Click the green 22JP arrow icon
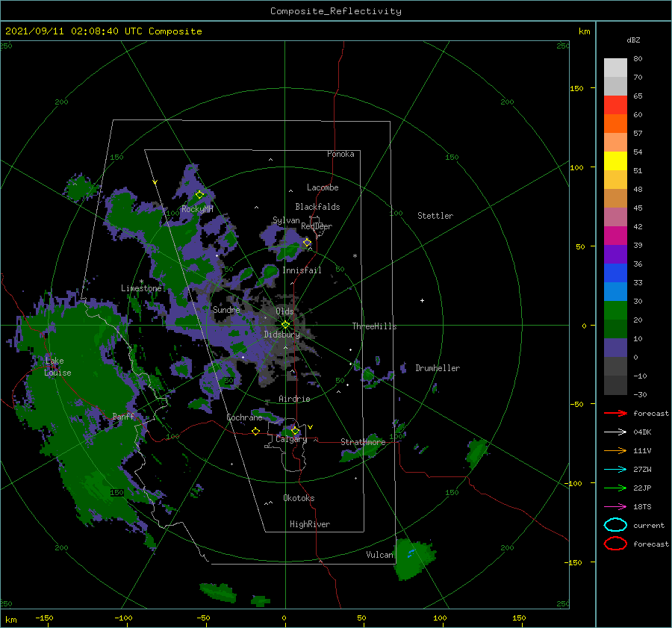 (x=615, y=488)
